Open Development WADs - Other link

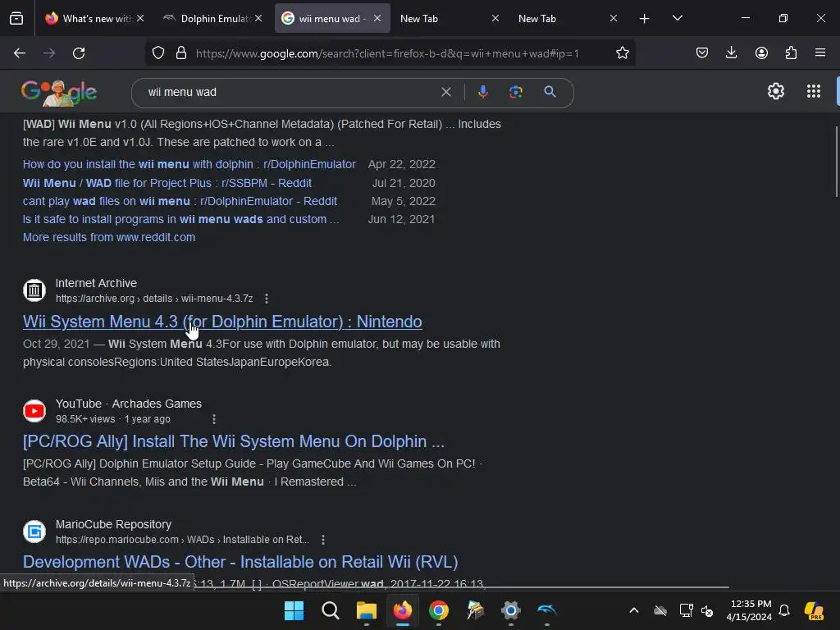tap(240, 562)
